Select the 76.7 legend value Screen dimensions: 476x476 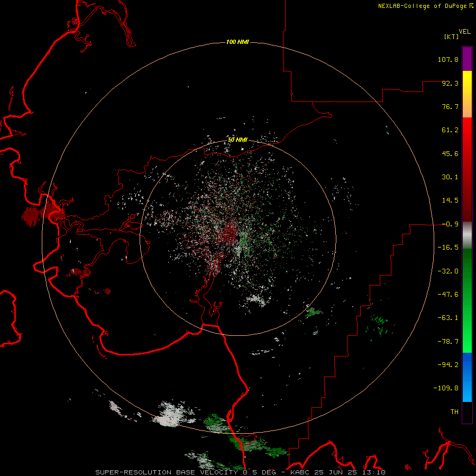tap(450, 106)
